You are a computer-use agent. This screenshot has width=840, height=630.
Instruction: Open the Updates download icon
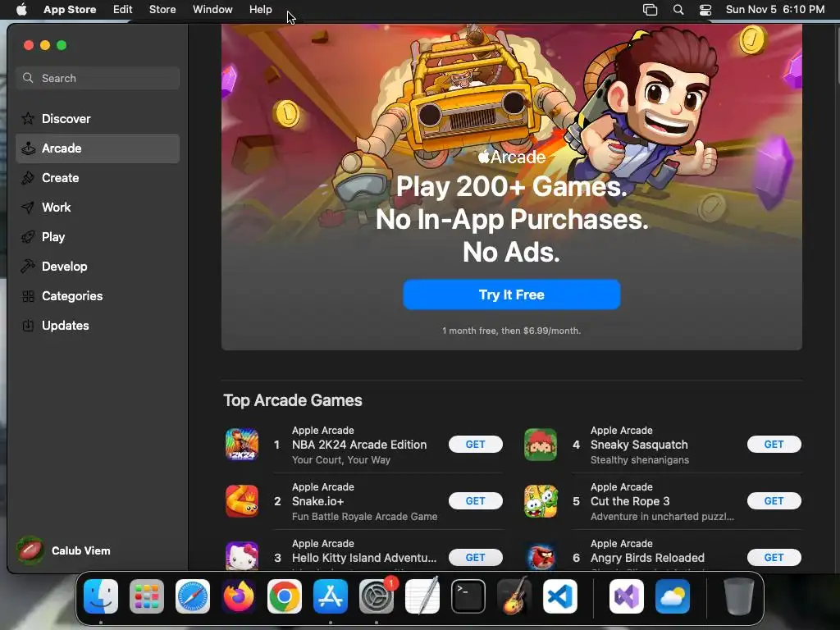pos(28,325)
